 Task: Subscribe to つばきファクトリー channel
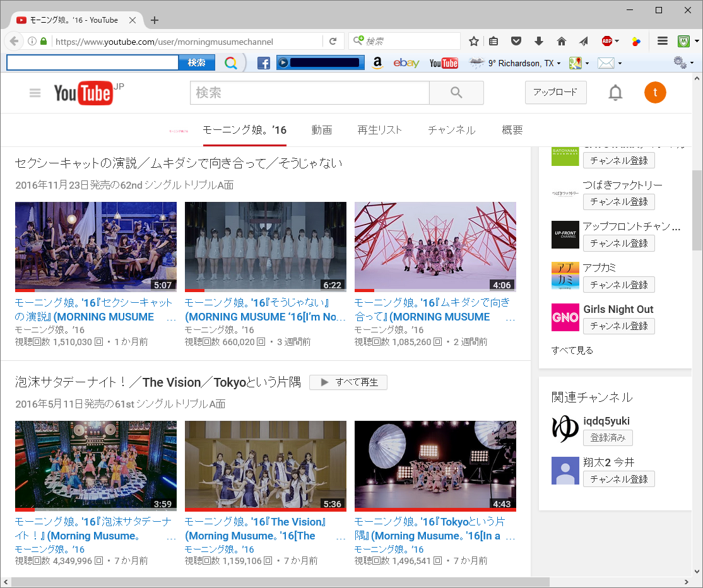pyautogui.click(x=618, y=202)
